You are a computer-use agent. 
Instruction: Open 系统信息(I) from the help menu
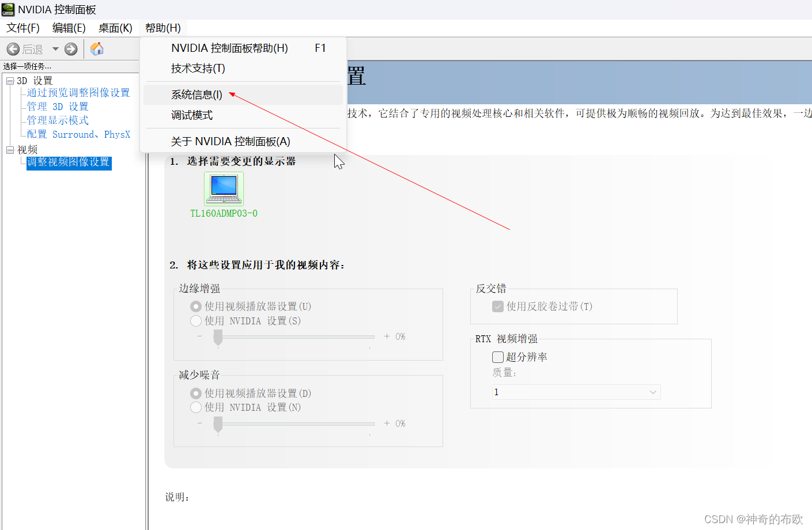[x=243, y=94]
